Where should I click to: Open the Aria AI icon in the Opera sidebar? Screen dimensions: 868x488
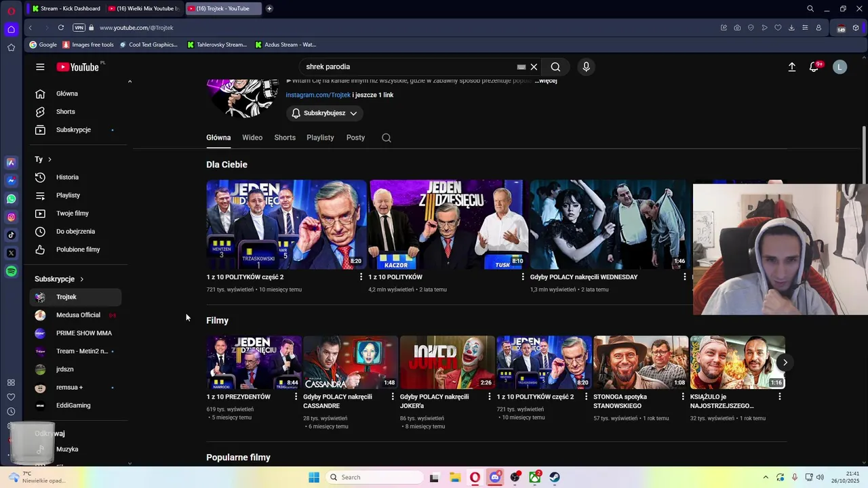pos(11,162)
